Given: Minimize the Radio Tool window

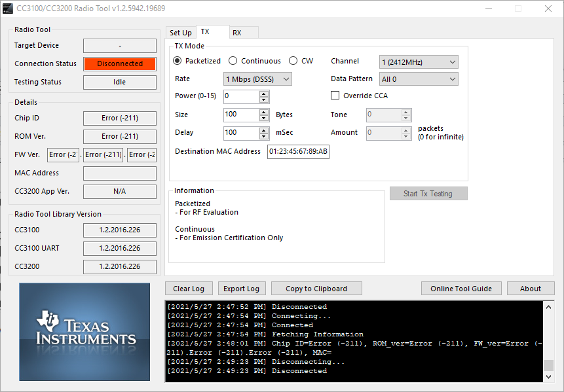Looking at the screenshot, I should tap(489, 9).
